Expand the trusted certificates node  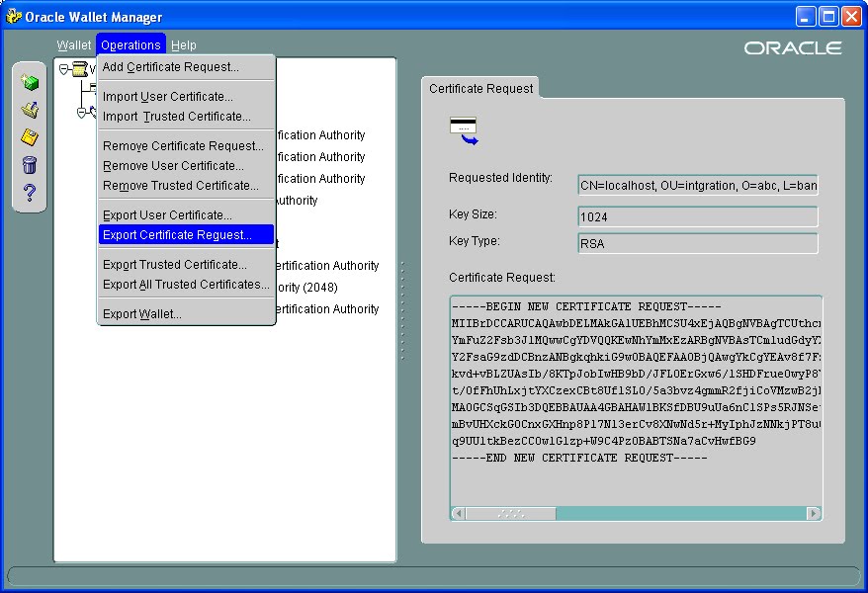[x=83, y=112]
